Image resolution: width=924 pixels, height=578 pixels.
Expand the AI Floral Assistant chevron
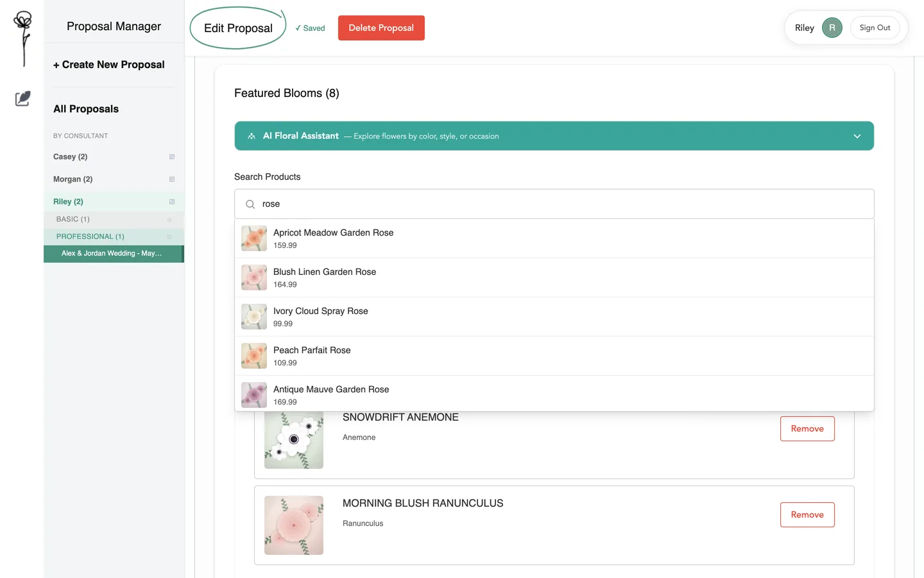point(857,136)
